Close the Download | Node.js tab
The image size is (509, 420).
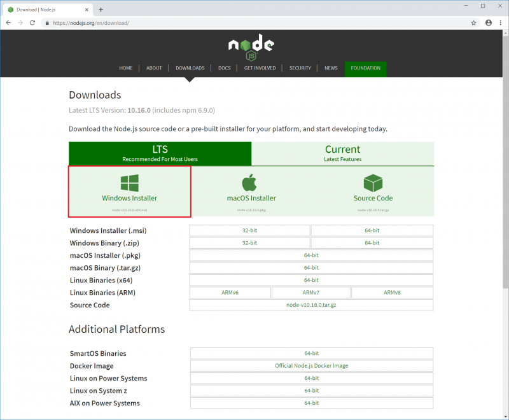(x=87, y=10)
